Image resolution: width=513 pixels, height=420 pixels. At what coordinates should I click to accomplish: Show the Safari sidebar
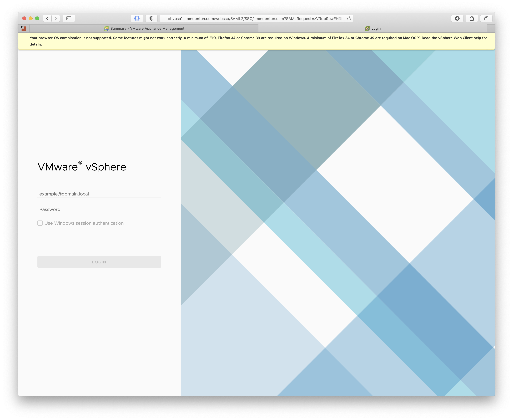[x=69, y=18]
